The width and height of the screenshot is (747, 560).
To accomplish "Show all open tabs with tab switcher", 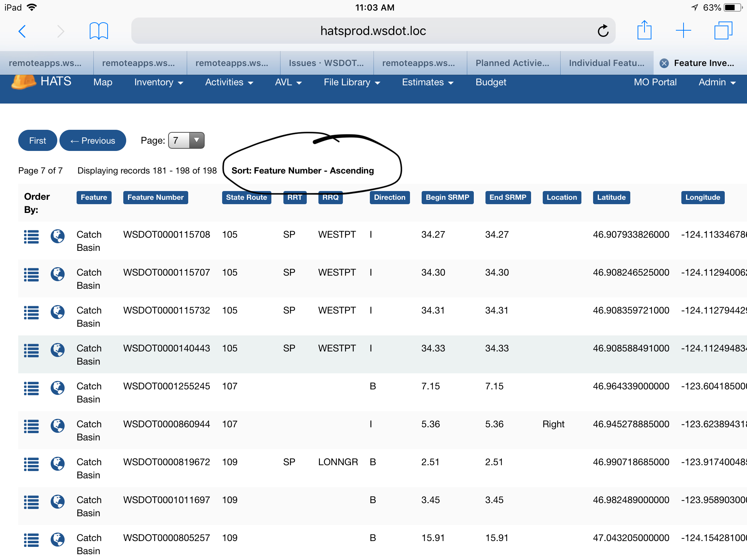I will 723,31.
